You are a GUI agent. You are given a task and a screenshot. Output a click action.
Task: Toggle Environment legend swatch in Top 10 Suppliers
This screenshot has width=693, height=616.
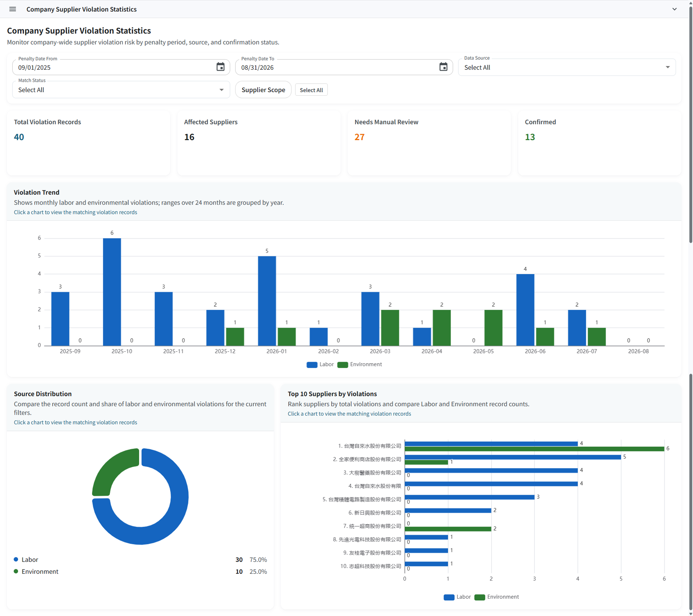(479, 597)
